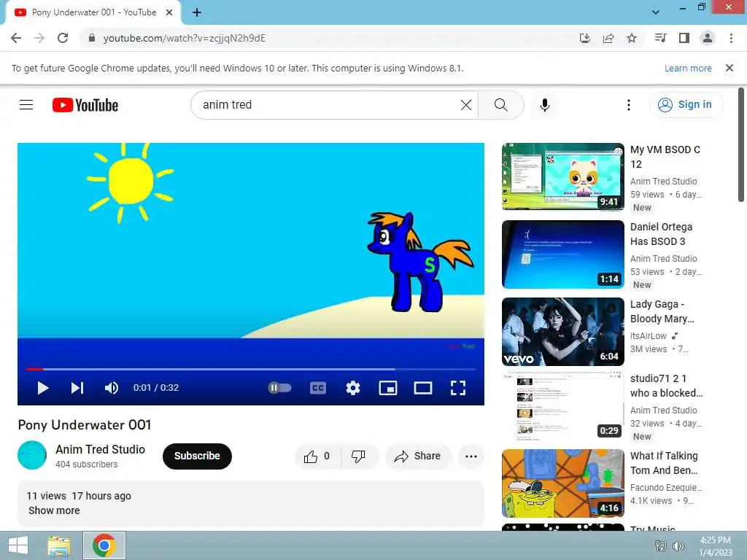The width and height of the screenshot is (747, 560).
Task: Click Daniel Ortega Has BSOD 3 title
Action: click(x=661, y=234)
